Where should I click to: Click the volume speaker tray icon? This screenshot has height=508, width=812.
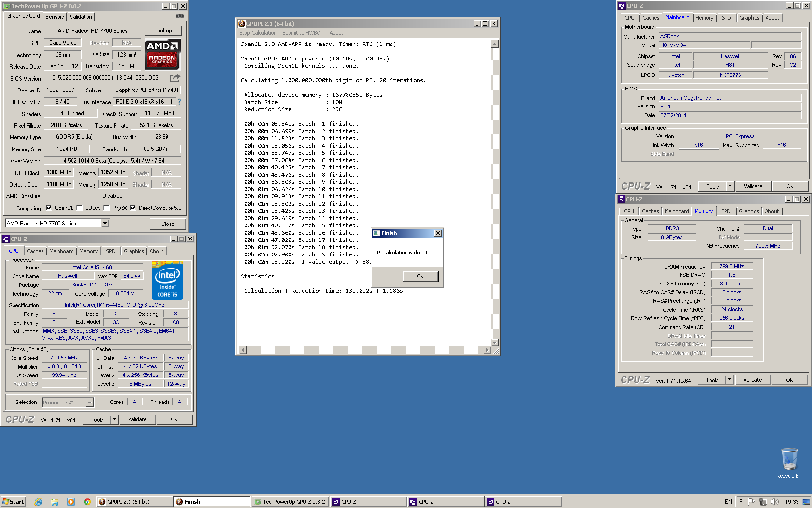point(775,502)
